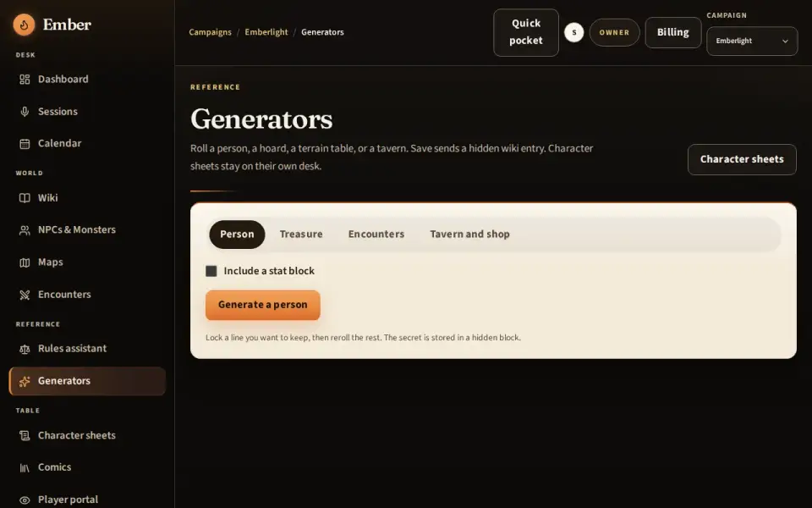Open Player portal label in sidebar
Viewport: 812px width, 508px height.
tap(68, 500)
